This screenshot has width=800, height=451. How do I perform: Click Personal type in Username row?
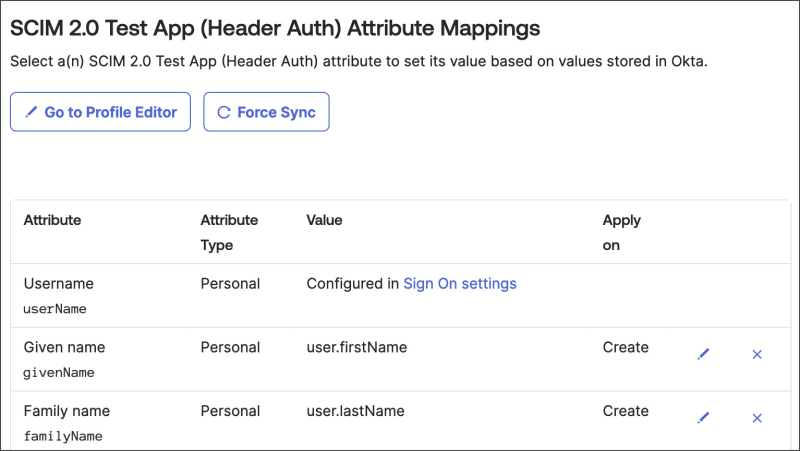[x=230, y=284]
